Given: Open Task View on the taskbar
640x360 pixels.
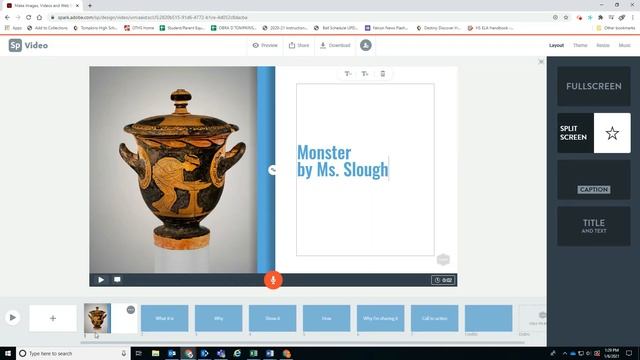Looking at the screenshot, I should [x=138, y=353].
